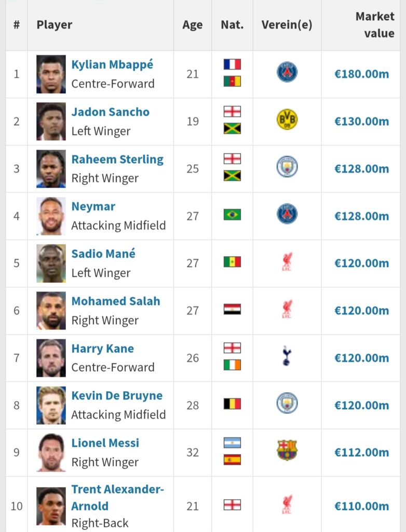The width and height of the screenshot is (406, 532).
Task: Sort table by the Market value column
Action: point(374,25)
